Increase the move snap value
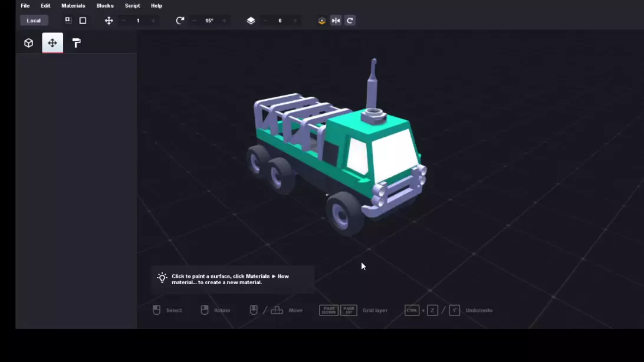Screen dimensions: 644x362 coord(153,21)
